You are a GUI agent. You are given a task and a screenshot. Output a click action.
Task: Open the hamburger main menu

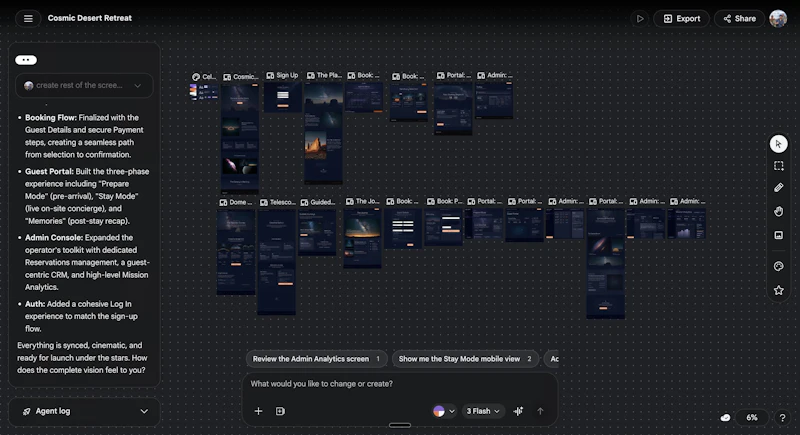28,18
